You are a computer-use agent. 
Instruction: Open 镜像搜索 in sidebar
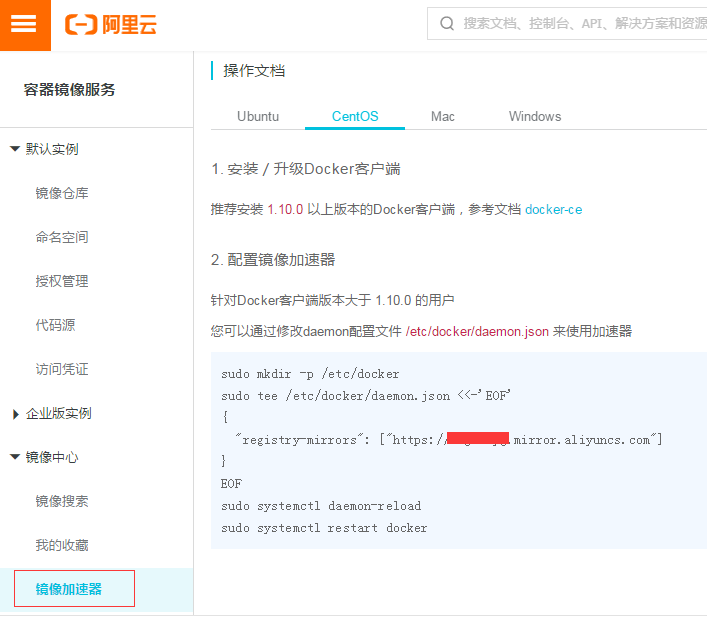62,501
